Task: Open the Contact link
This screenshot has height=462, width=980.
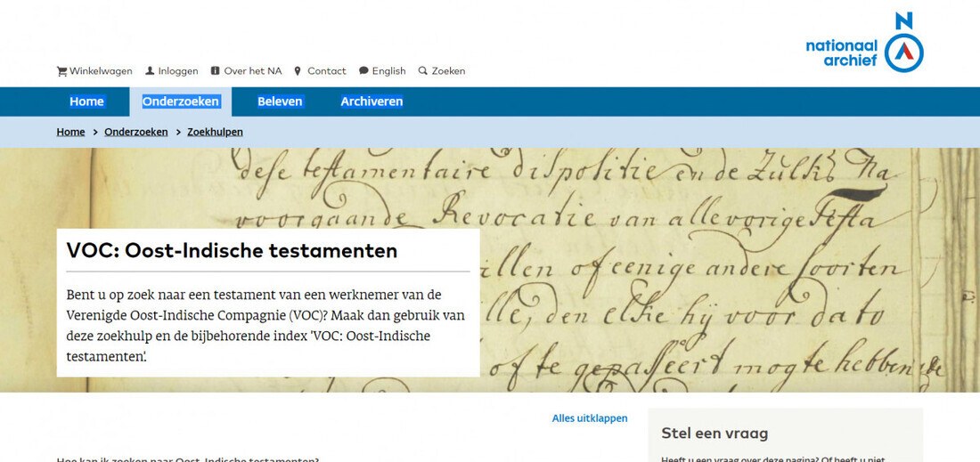Action: tap(327, 71)
